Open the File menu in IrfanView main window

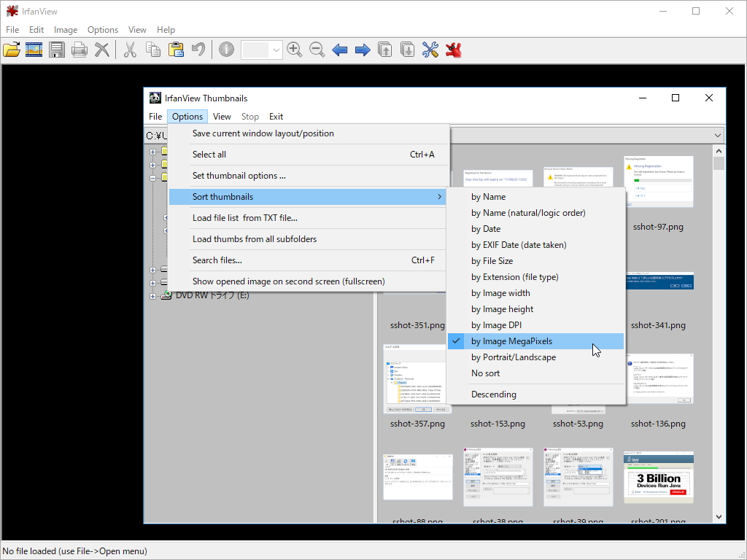(x=12, y=29)
